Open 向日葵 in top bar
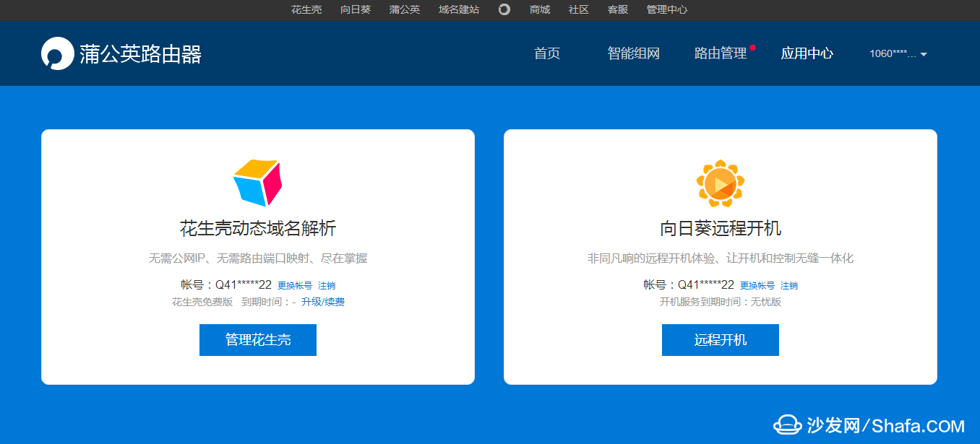Image resolution: width=980 pixels, height=444 pixels. (356, 10)
